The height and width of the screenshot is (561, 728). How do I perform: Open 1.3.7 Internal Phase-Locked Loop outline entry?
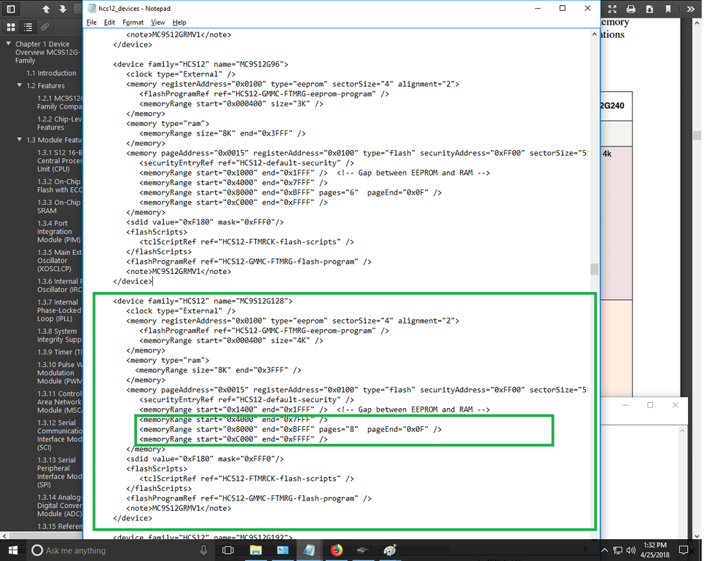pos(59,310)
